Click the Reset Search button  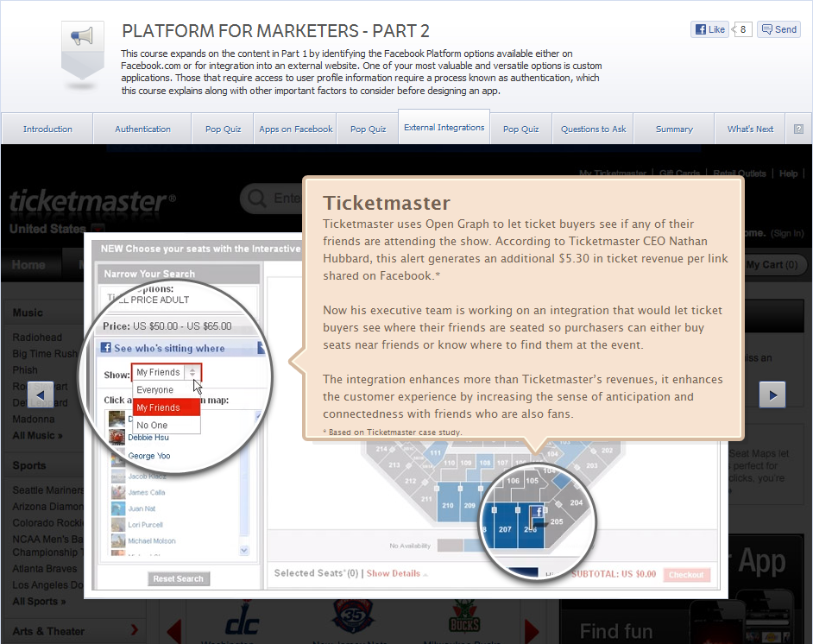click(x=179, y=578)
